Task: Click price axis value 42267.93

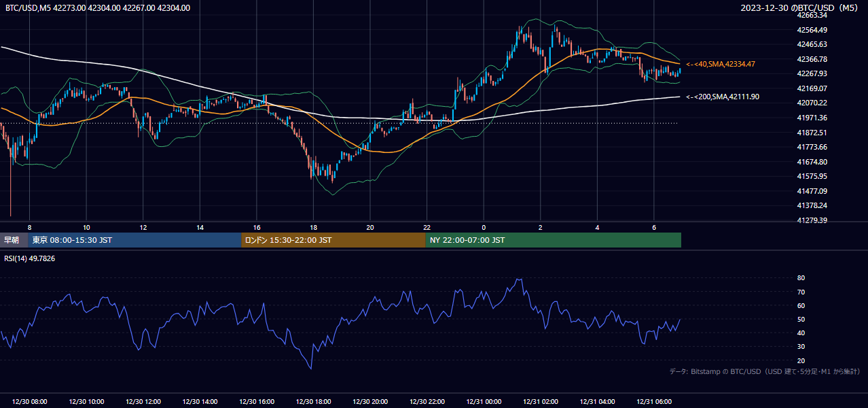Action: tap(812, 73)
